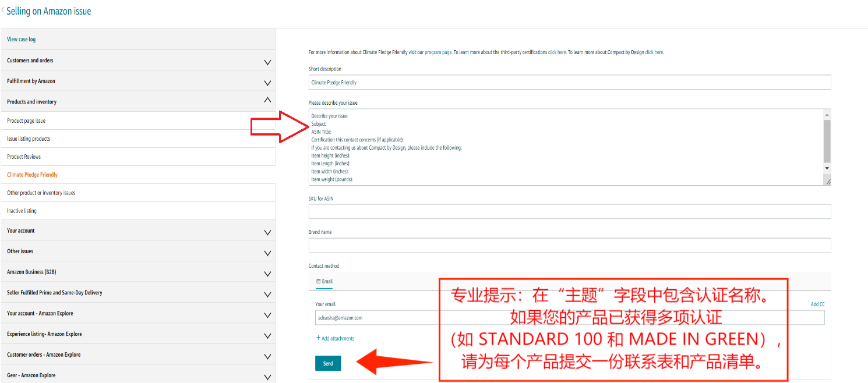
Task: Click the scrollbar down arrow in the description box
Action: point(826,169)
